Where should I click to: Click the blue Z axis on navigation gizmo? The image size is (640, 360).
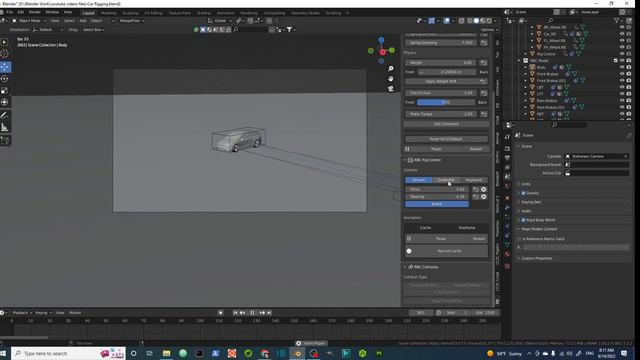click(381, 40)
